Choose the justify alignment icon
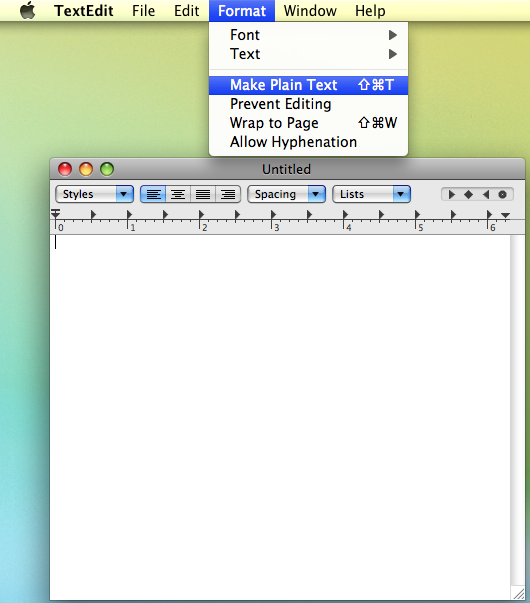The height and width of the screenshot is (603, 530). tap(203, 194)
